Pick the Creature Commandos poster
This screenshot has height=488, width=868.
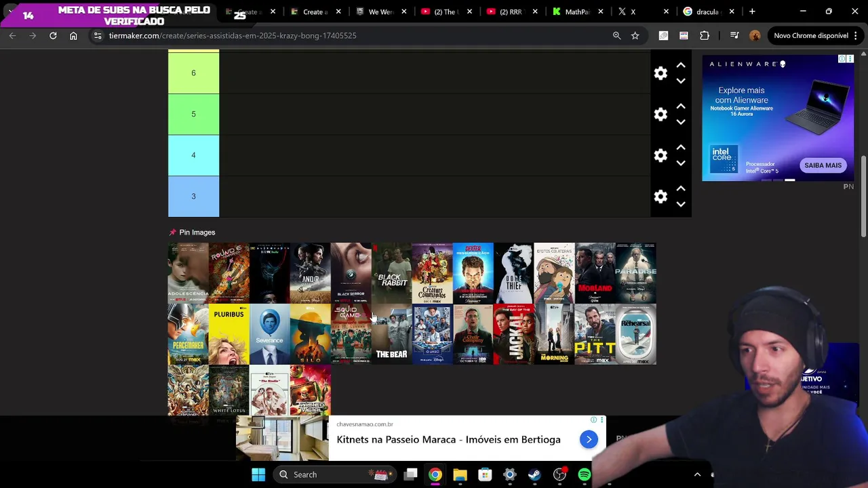(x=433, y=273)
